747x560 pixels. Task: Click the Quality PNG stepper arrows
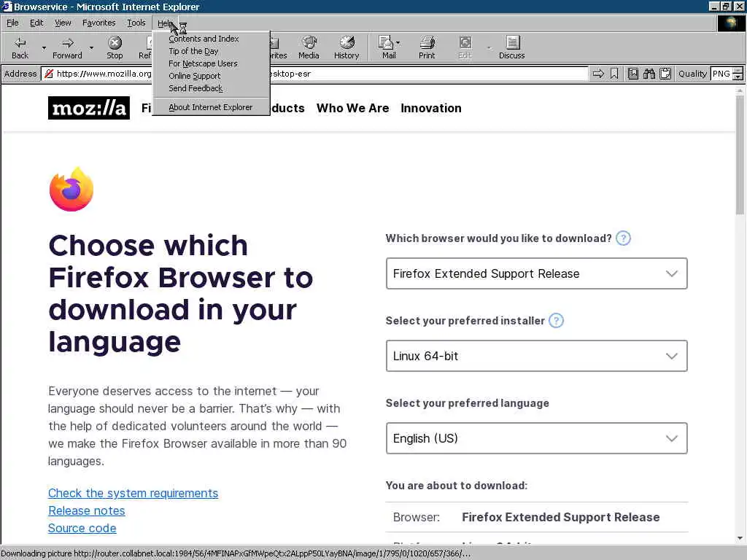pos(738,74)
